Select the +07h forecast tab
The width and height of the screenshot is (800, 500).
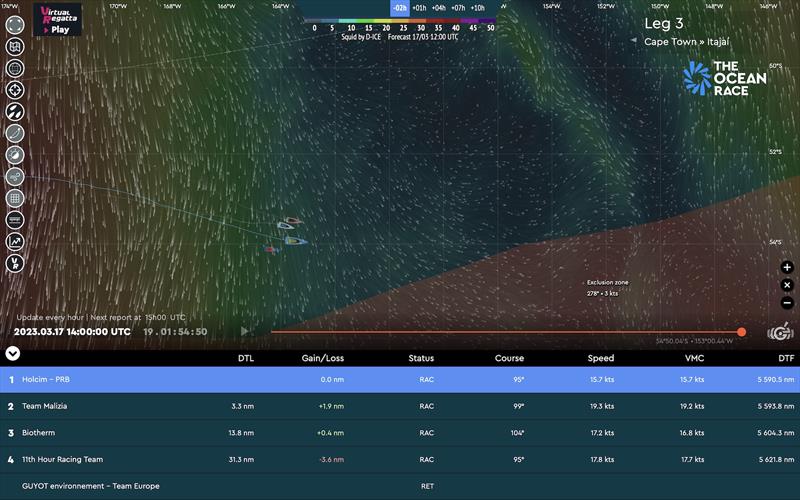[x=458, y=8]
